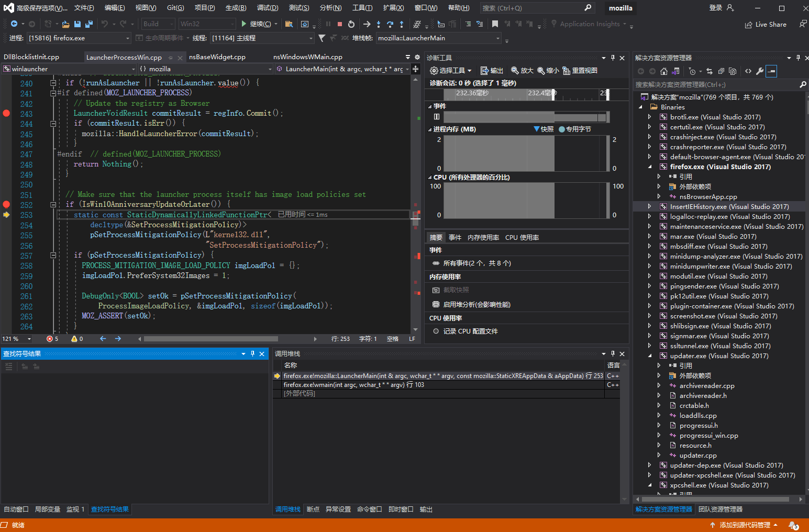This screenshot has width=809, height=532.
Task: Toggle breakpoint on line 252
Action: [6, 204]
